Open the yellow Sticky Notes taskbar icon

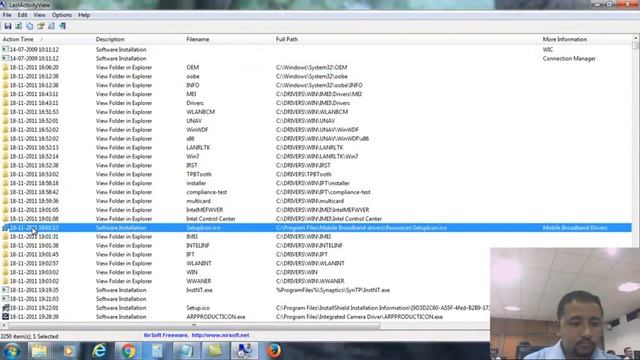215,351
